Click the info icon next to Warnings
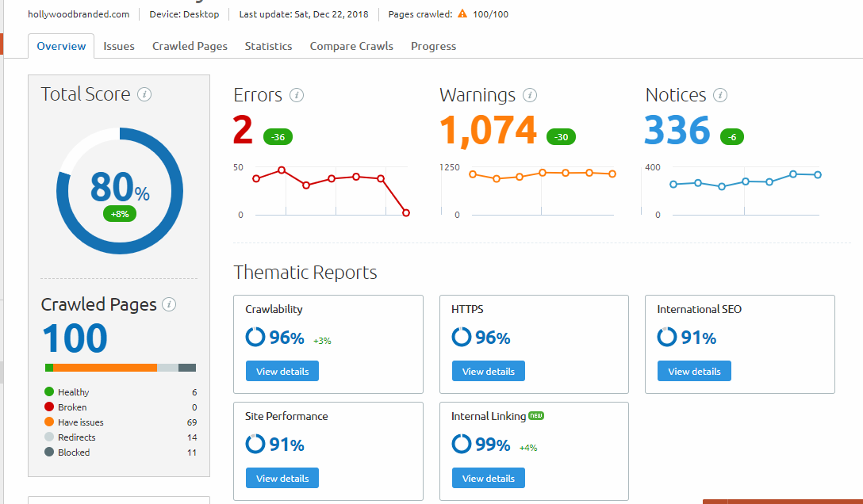863x504 pixels. 530,96
